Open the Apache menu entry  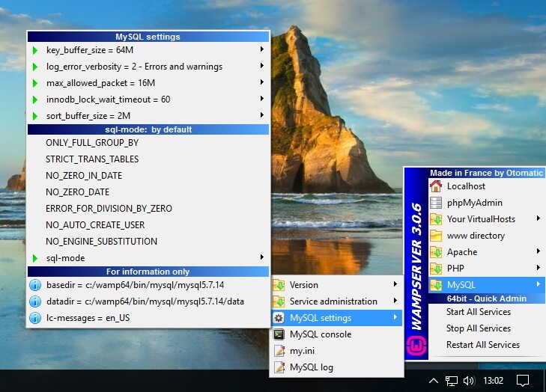(x=462, y=252)
